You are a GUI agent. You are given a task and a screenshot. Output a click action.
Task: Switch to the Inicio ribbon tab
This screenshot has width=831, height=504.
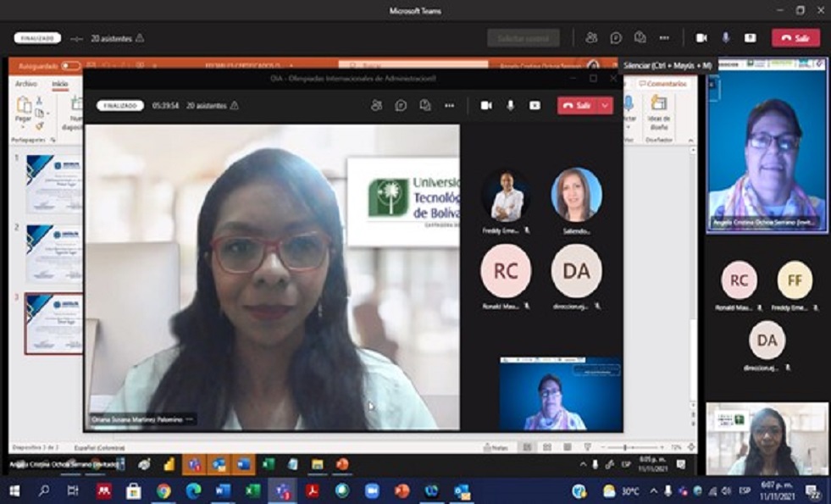pos(59,84)
